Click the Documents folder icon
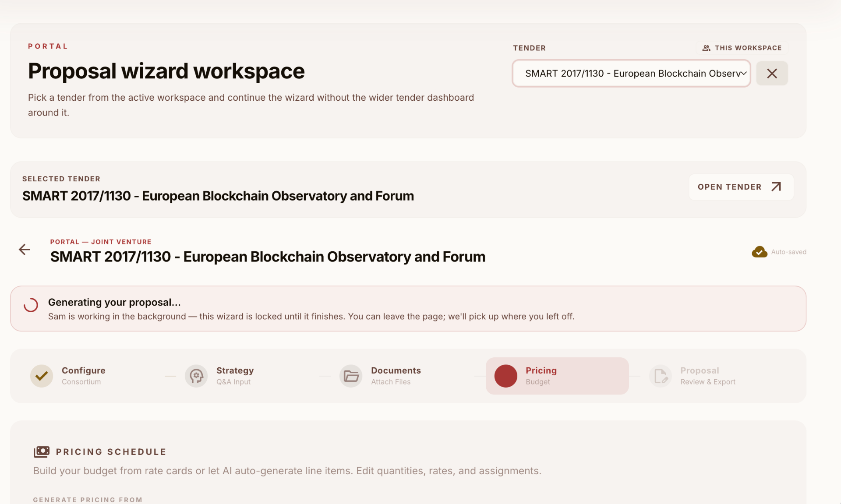This screenshot has width=841, height=504. tap(351, 376)
